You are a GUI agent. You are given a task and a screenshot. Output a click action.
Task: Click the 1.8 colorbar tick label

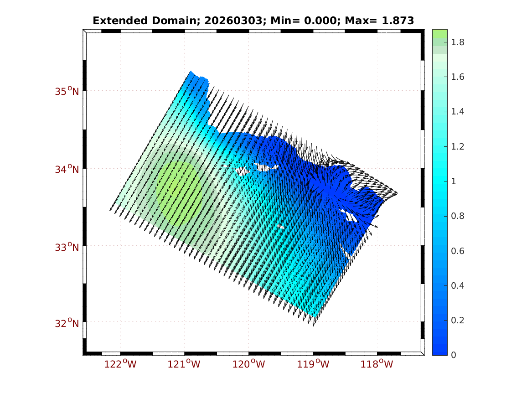pyautogui.click(x=458, y=42)
